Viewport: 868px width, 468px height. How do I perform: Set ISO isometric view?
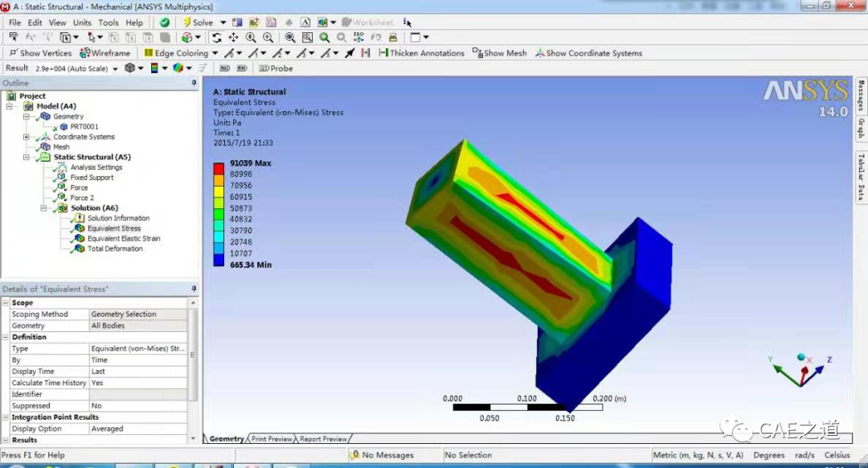(358, 38)
